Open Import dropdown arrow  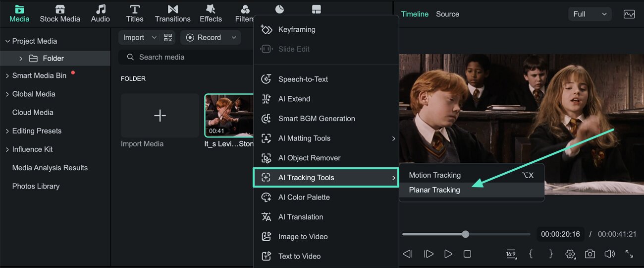(154, 38)
